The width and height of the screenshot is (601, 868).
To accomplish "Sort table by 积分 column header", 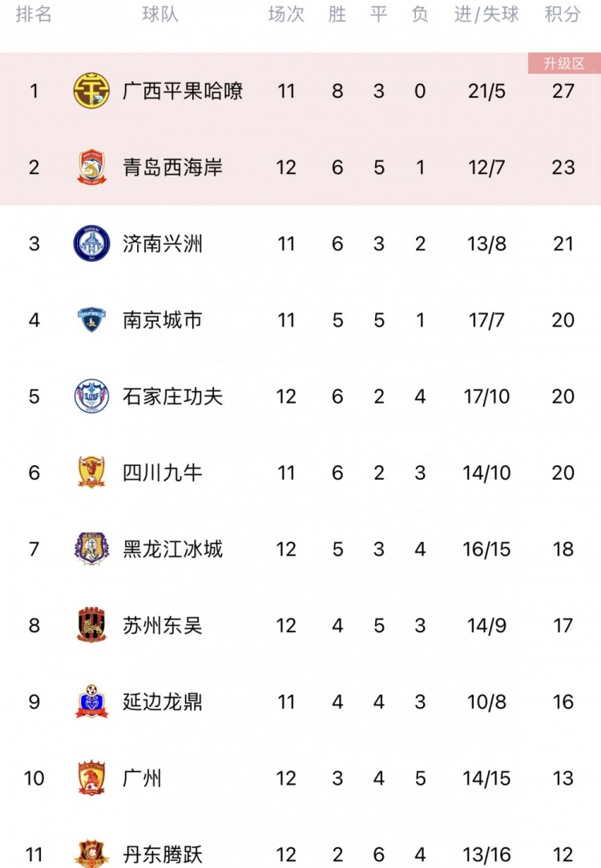I will [x=563, y=14].
